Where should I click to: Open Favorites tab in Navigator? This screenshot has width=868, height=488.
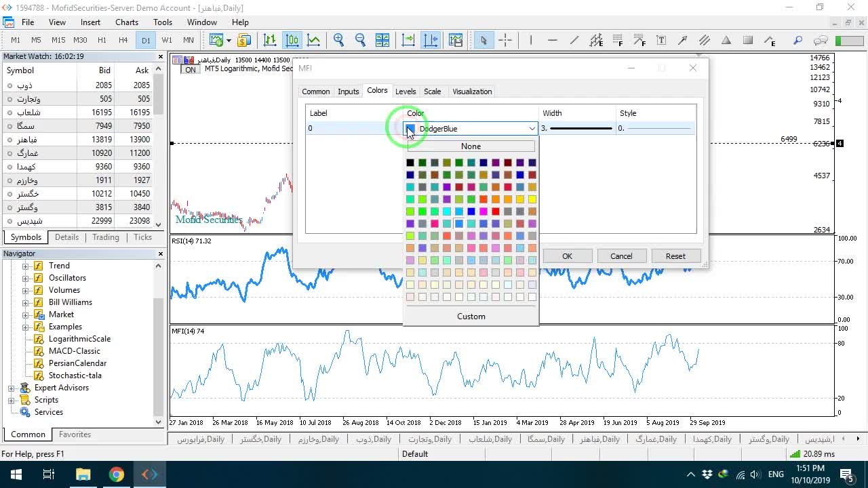(75, 434)
